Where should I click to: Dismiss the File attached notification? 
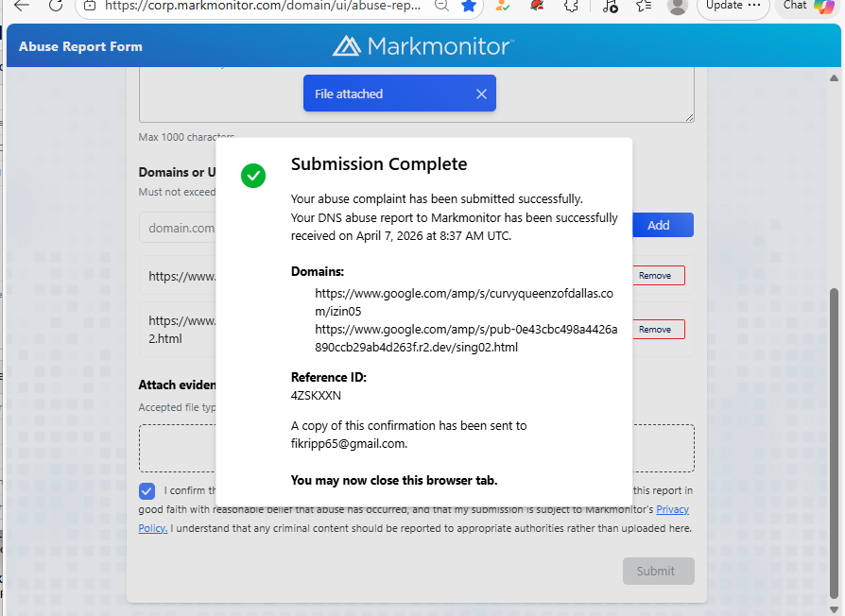tap(481, 94)
